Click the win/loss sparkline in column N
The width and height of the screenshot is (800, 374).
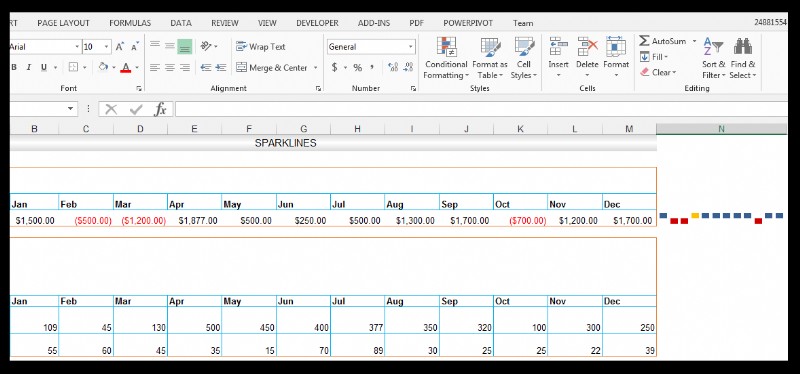coord(721,218)
